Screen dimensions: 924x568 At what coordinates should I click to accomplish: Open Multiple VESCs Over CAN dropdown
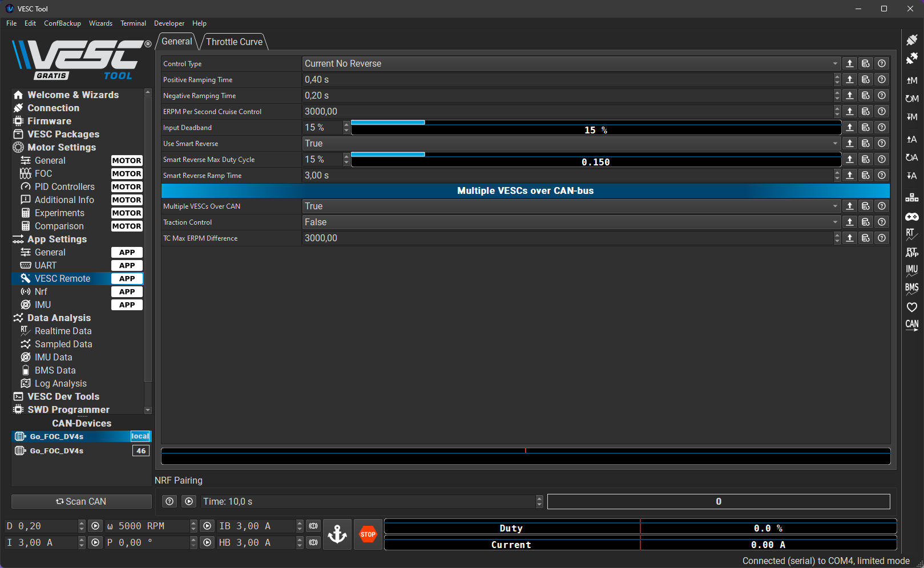[571, 206]
